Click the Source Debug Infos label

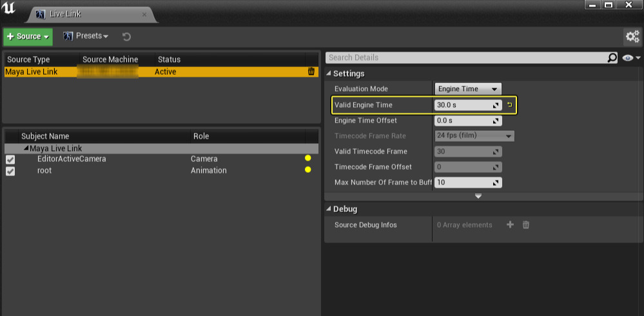366,225
